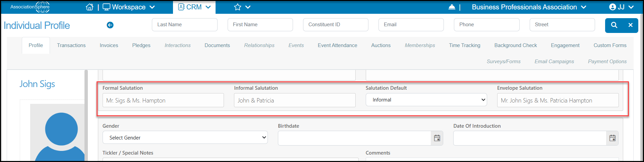
Task: Edit the Informal Salutation field
Action: pos(295,100)
